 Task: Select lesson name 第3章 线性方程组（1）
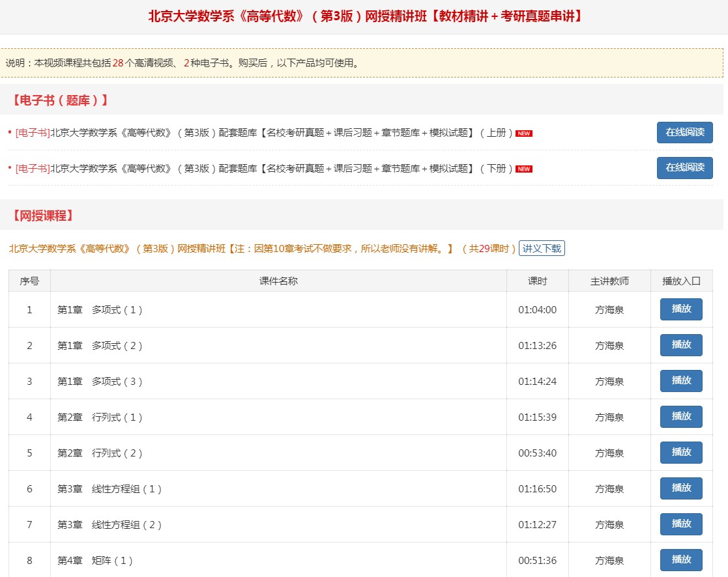coord(109,489)
